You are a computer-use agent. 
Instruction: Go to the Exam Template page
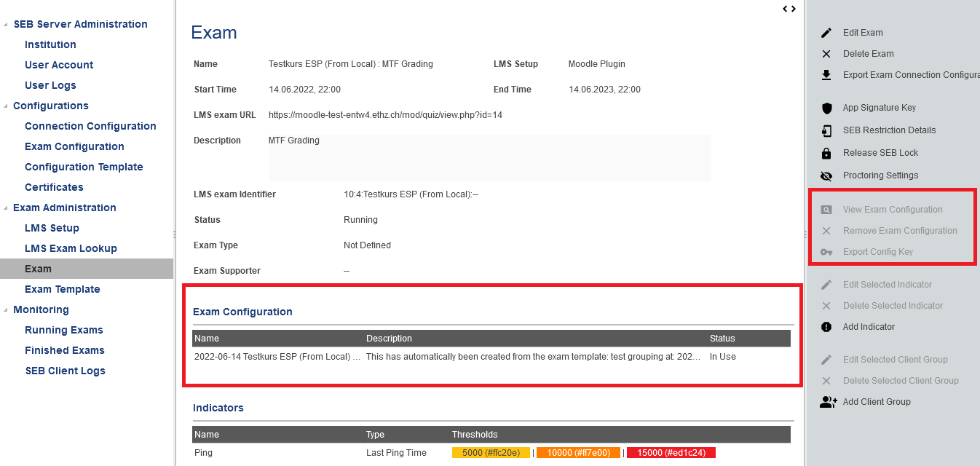pyautogui.click(x=63, y=289)
